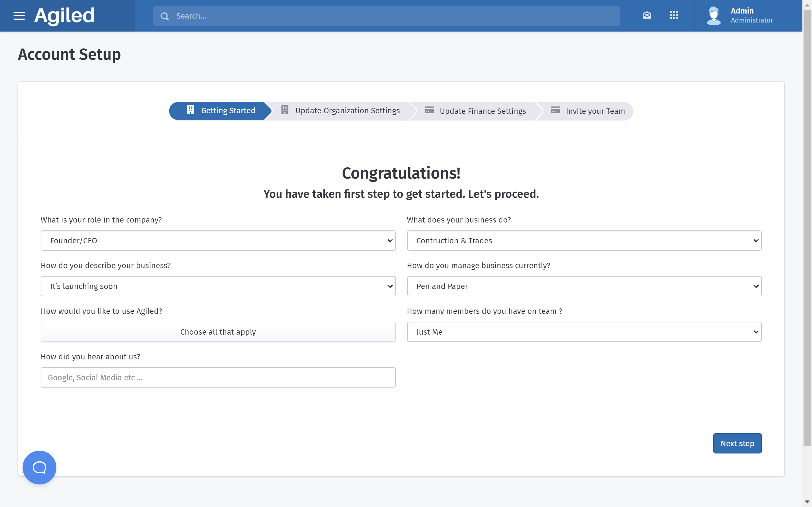Image resolution: width=812 pixels, height=507 pixels.
Task: Open the business type dropdown
Action: pyautogui.click(x=584, y=241)
